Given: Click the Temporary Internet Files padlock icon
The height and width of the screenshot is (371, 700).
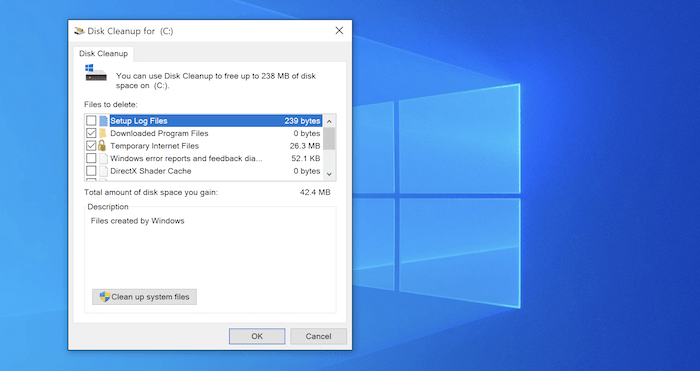Looking at the screenshot, I should 102,146.
